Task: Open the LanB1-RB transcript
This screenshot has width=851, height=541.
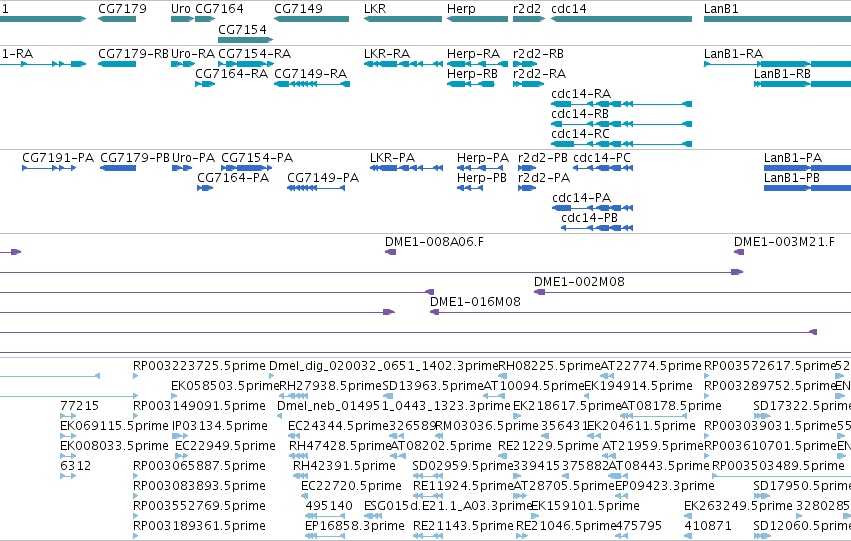Action: coord(802,84)
